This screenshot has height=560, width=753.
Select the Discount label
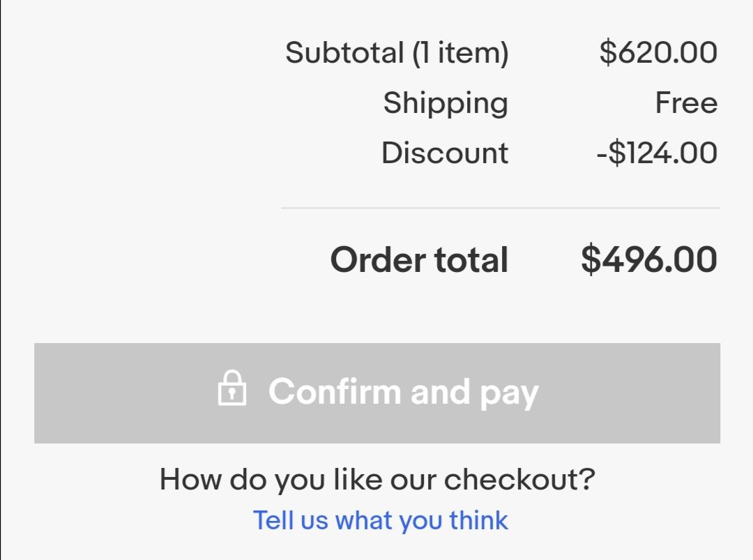point(445,153)
